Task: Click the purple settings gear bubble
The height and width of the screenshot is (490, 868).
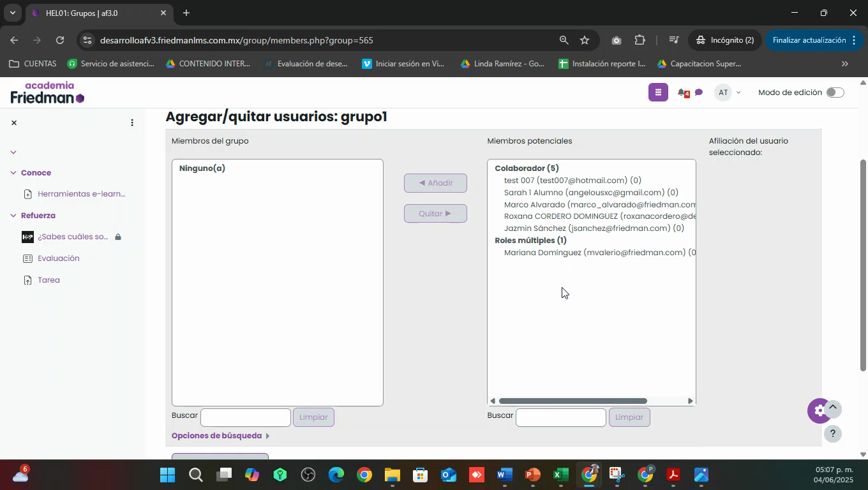Action: (x=819, y=411)
